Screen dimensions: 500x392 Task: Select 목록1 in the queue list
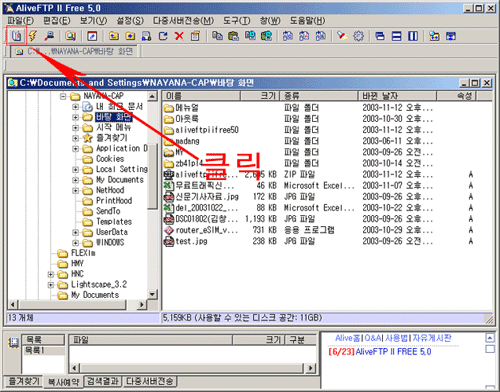pyautogui.click(x=35, y=350)
